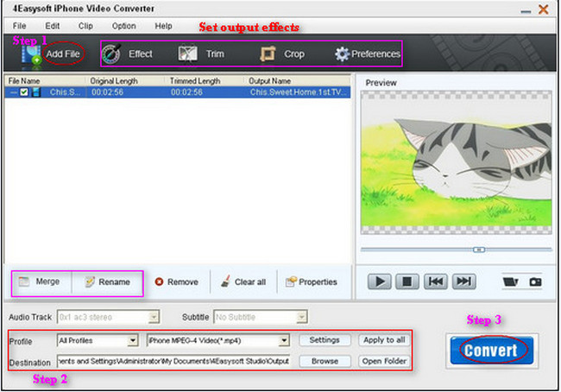Screen dimensions: 561x392
Task: Open the Trim tool
Action: (x=201, y=54)
